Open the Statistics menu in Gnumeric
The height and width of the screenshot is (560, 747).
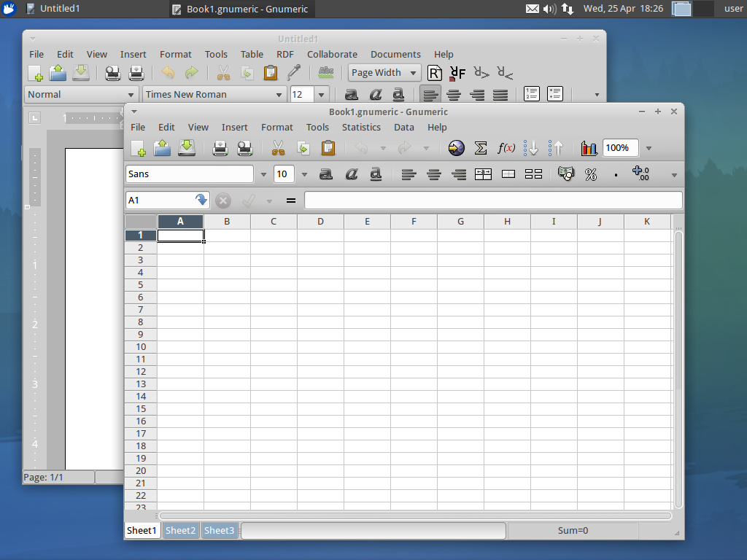click(x=361, y=127)
